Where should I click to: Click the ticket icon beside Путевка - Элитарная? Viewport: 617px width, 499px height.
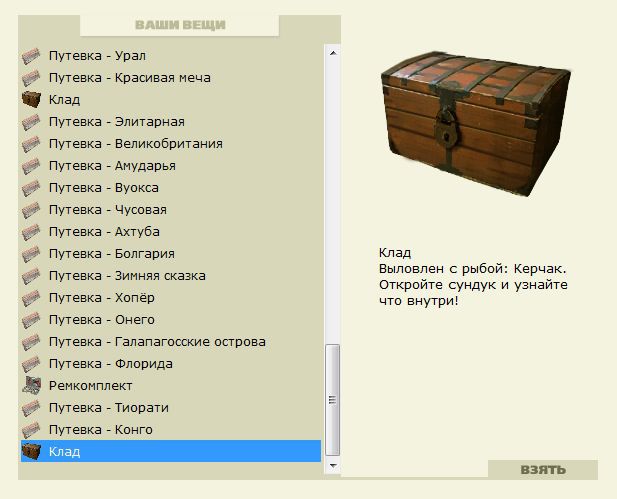pos(31,122)
